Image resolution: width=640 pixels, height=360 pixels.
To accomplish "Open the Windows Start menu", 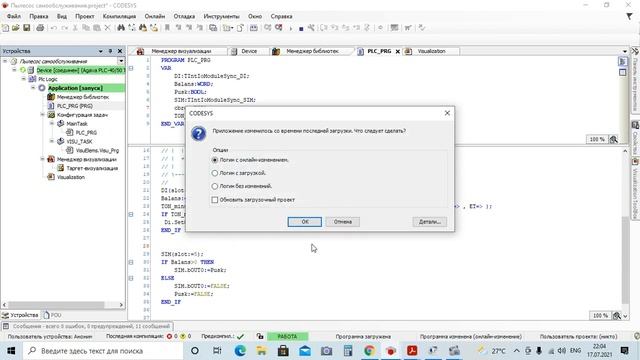I will tap(11, 351).
